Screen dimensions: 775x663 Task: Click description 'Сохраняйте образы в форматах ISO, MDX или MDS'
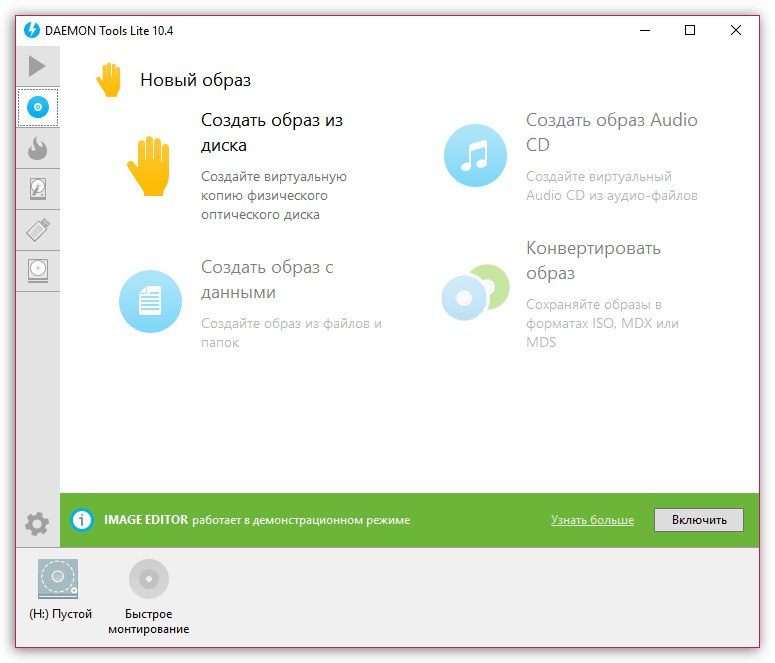(602, 323)
